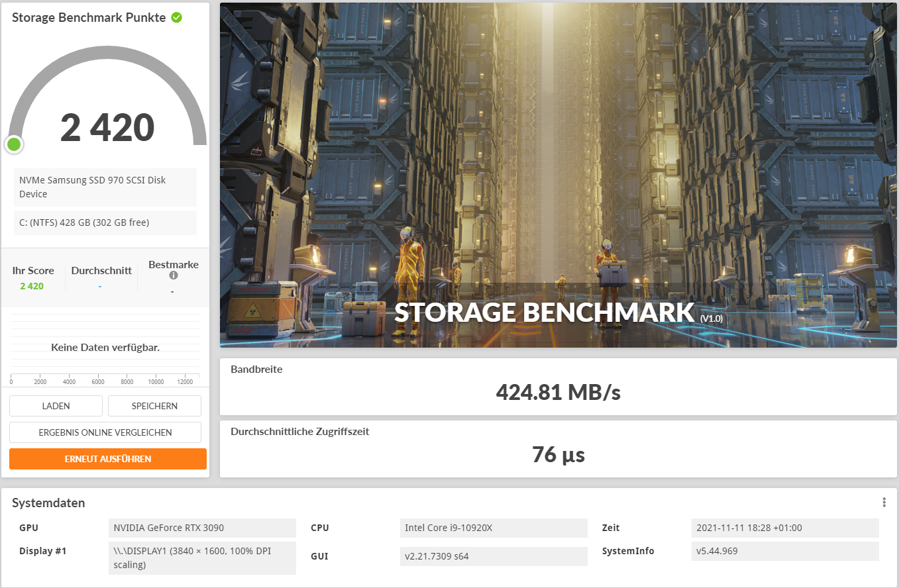Click the Zeit value 2021-11-11 18:28
Viewport: 899px width, 588px height.
pos(785,528)
